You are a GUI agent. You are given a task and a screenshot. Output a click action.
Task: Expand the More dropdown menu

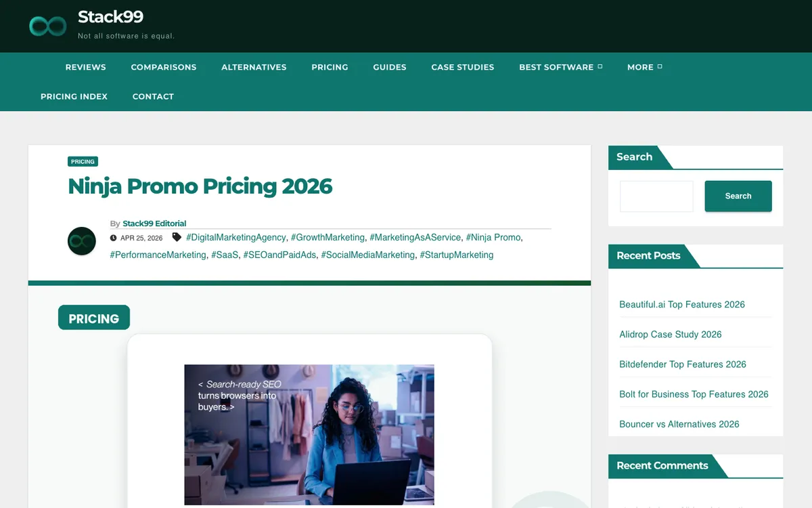pos(644,67)
